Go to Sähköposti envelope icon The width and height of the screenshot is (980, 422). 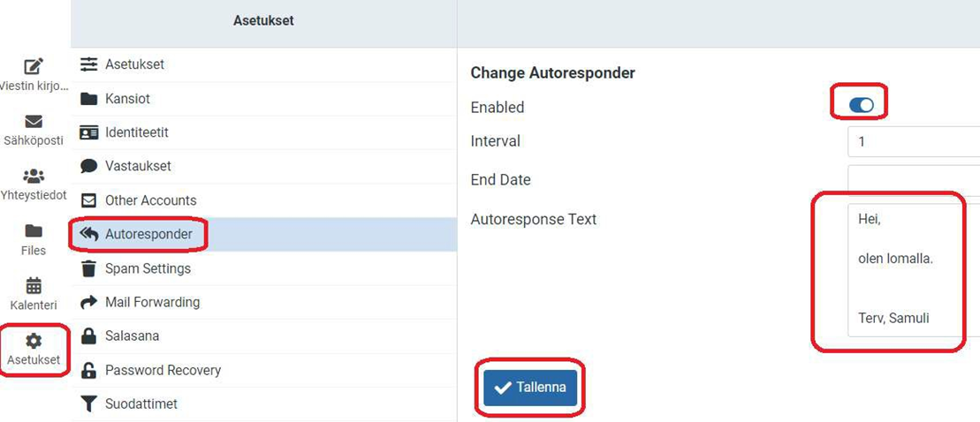[34, 122]
